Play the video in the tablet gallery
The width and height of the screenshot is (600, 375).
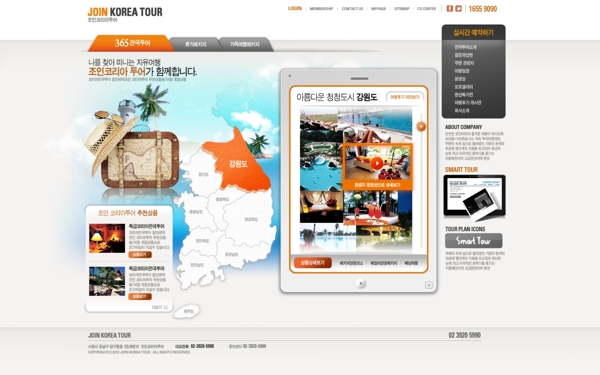(x=377, y=163)
